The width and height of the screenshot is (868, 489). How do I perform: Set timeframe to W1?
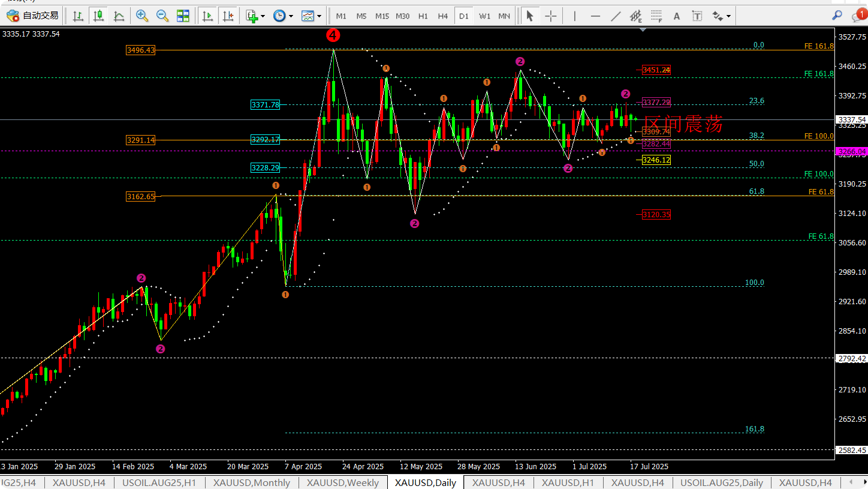[484, 16]
